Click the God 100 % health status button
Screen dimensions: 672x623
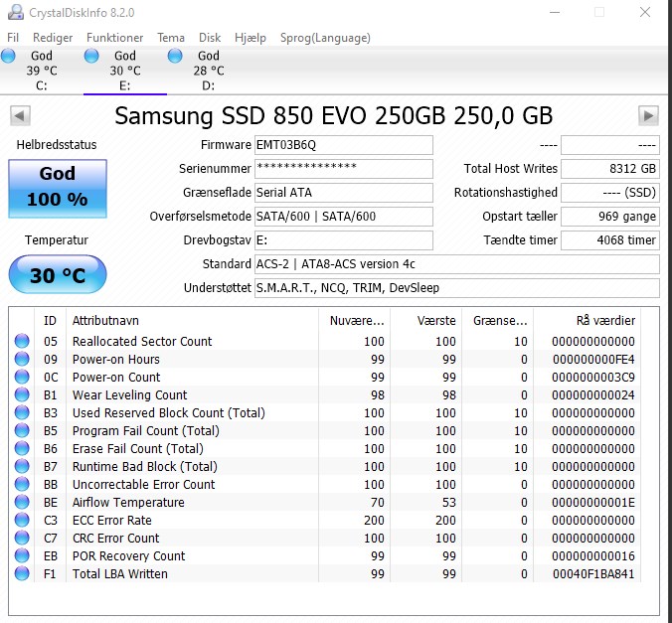(x=58, y=189)
